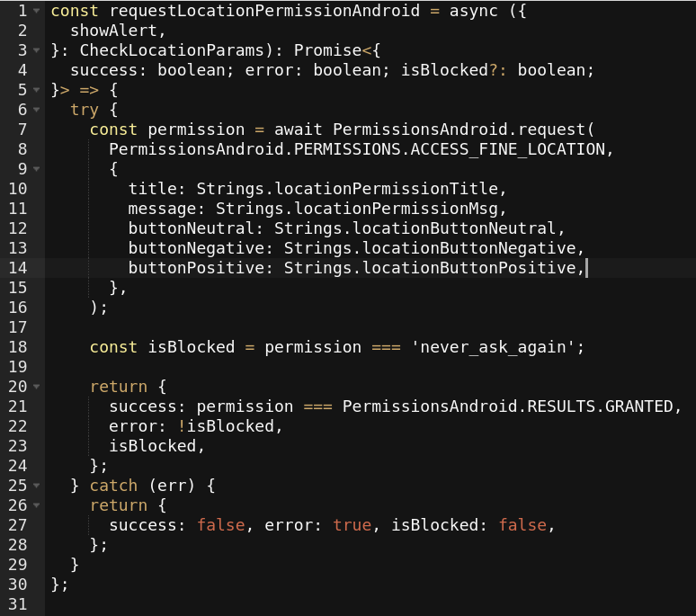Click the 'never_ask_again' string literal
The image size is (696, 616).
click(x=493, y=347)
